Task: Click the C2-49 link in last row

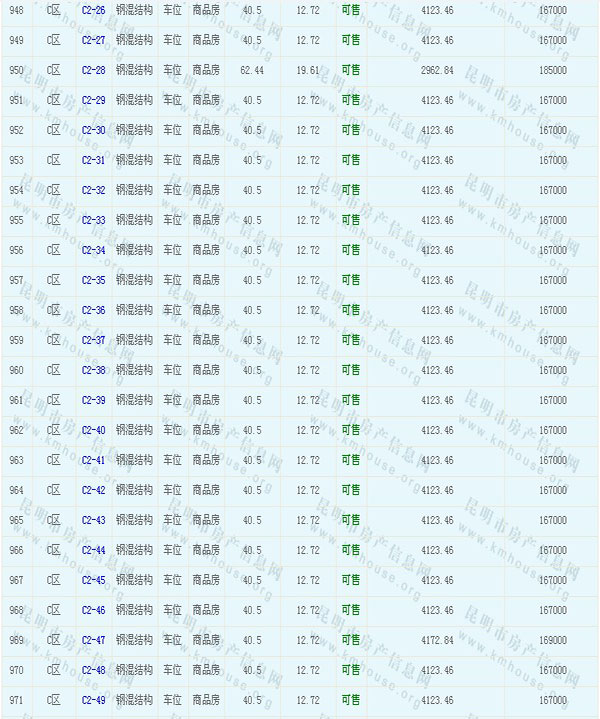Action: (93, 700)
